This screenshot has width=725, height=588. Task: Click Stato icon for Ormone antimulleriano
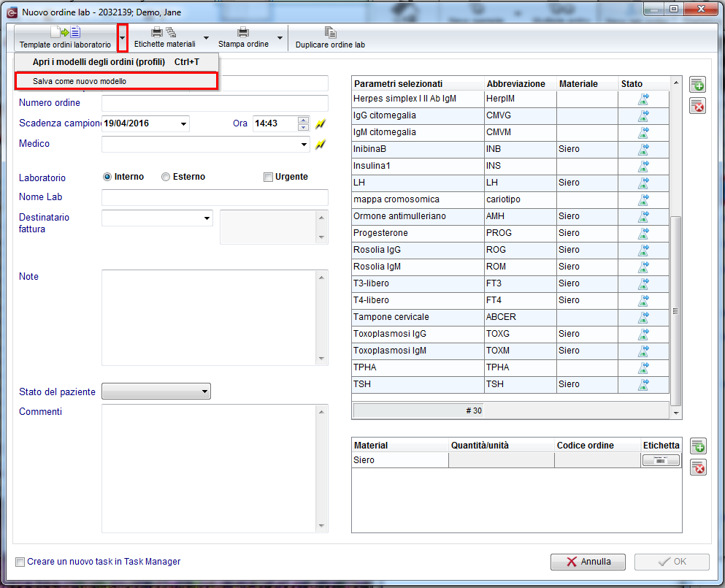tap(643, 216)
